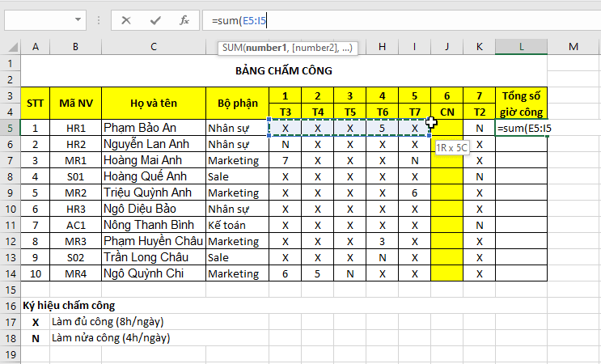Confirm the formula with the checkmark icon
The image size is (601, 364).
[x=155, y=20]
